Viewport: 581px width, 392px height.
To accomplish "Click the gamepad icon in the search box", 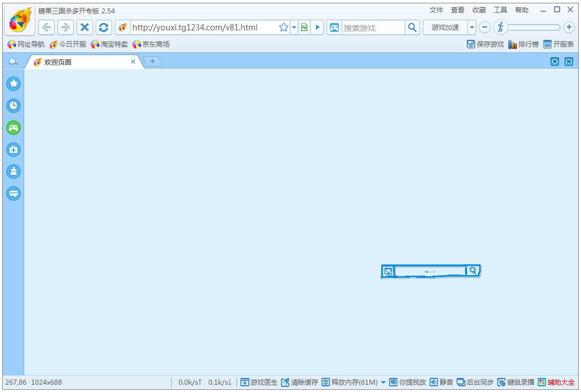I will [334, 28].
